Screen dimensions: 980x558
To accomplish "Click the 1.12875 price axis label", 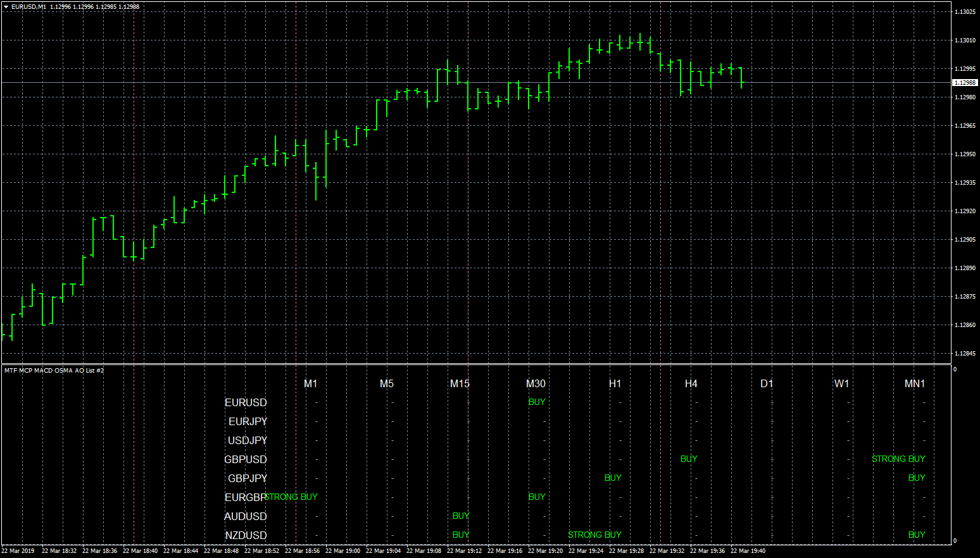I will point(965,297).
